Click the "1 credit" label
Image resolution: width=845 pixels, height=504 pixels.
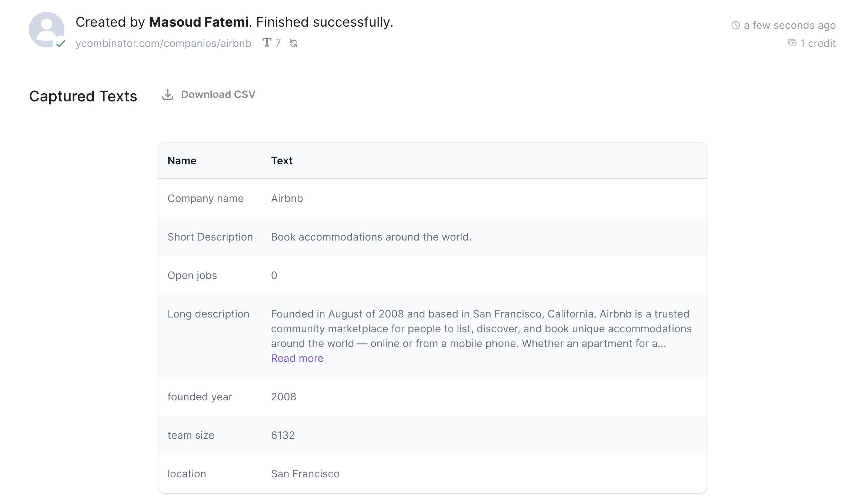[818, 43]
